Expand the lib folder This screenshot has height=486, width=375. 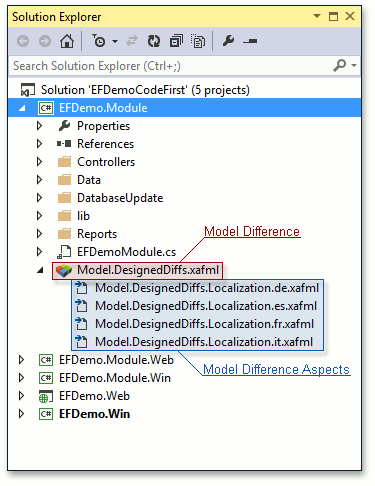[39, 216]
